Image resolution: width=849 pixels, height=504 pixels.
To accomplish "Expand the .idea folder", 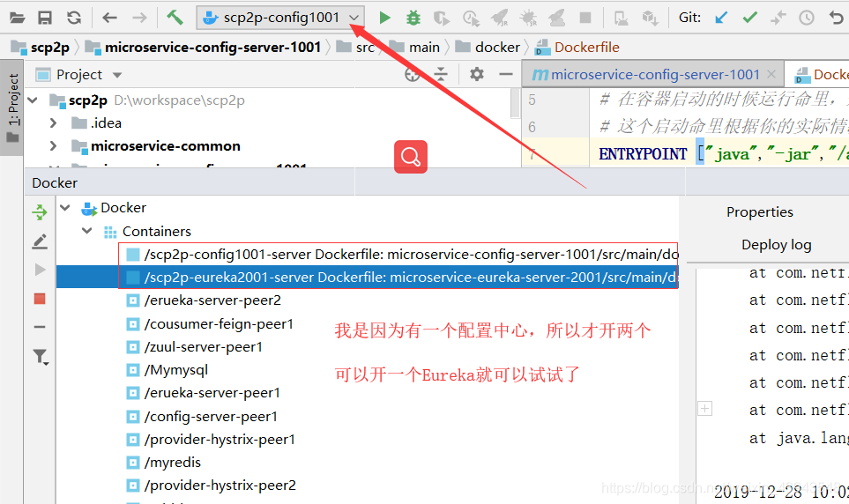I will click(53, 123).
